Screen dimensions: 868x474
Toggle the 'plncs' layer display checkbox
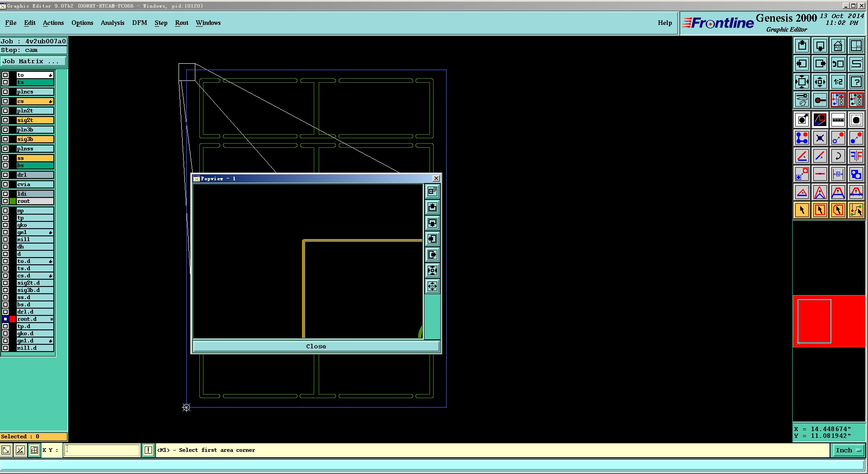point(5,92)
